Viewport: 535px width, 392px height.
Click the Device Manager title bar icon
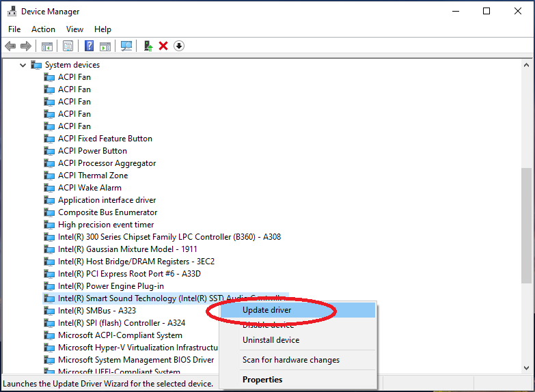coord(12,11)
